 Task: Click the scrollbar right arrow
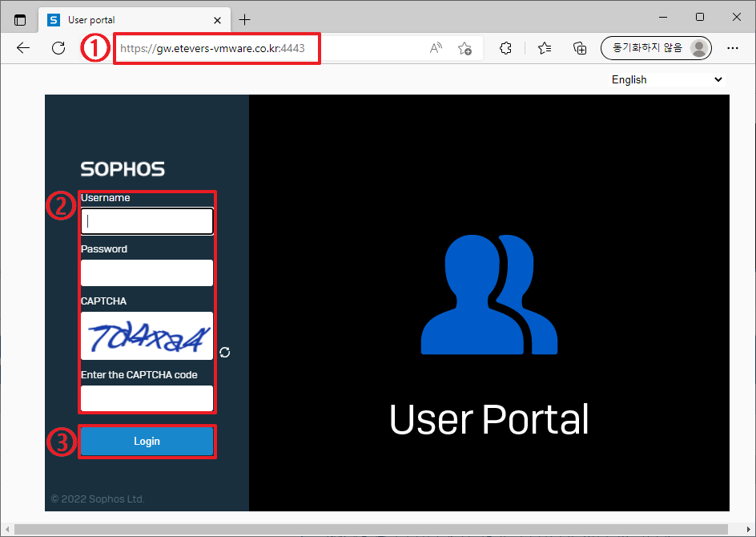(748, 530)
